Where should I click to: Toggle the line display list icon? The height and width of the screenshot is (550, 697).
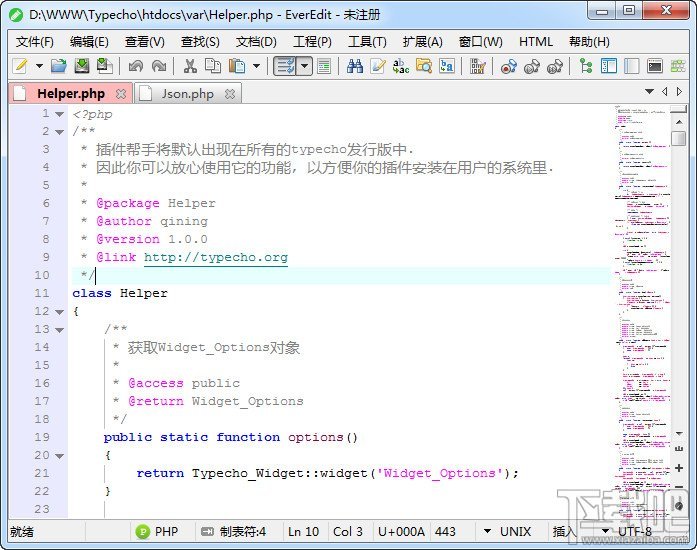pos(324,66)
